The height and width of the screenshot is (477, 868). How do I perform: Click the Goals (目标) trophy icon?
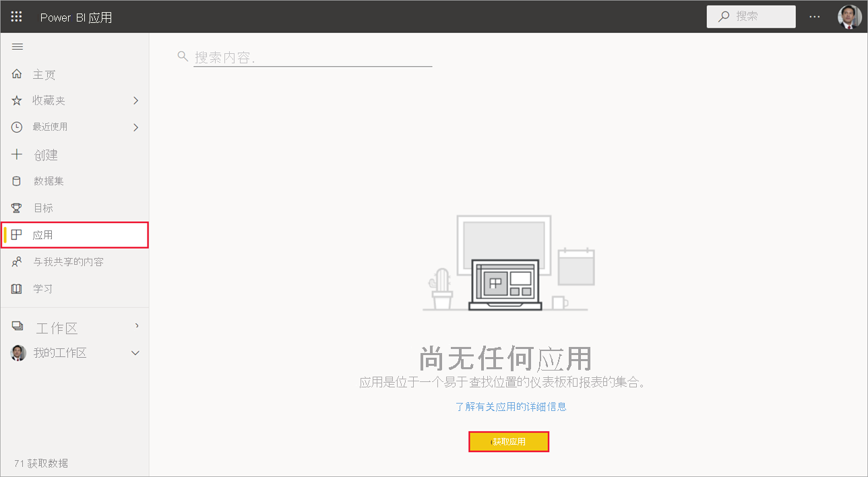(x=18, y=208)
